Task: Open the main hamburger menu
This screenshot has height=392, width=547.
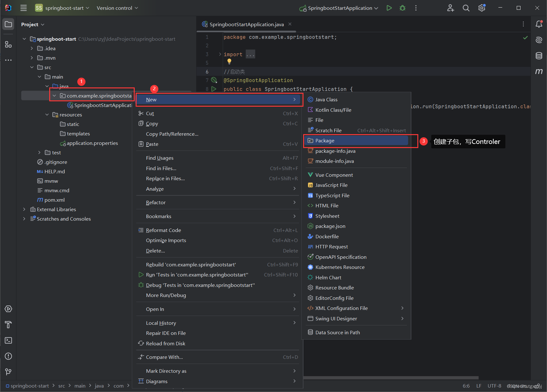Action: click(24, 8)
